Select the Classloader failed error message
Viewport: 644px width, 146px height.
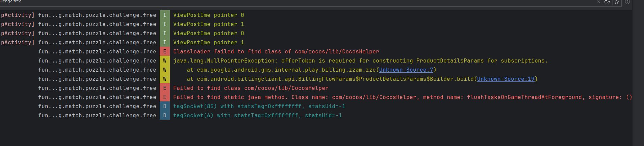coord(276,52)
